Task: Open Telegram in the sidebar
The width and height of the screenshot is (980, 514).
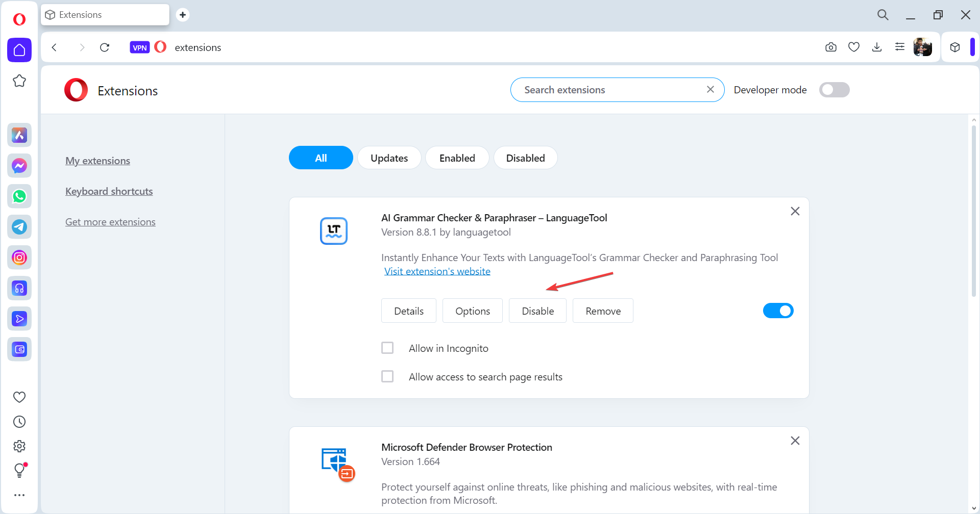Action: click(x=19, y=227)
